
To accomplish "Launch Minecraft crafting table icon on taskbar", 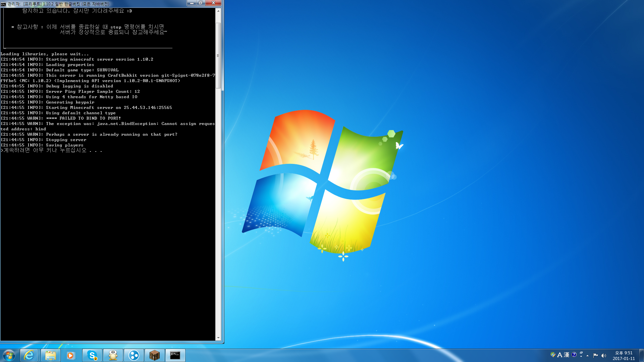I will (x=155, y=355).
